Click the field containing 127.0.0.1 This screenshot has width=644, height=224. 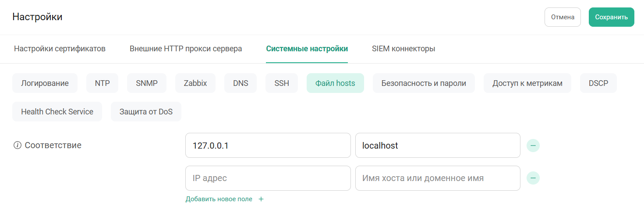coord(268,146)
